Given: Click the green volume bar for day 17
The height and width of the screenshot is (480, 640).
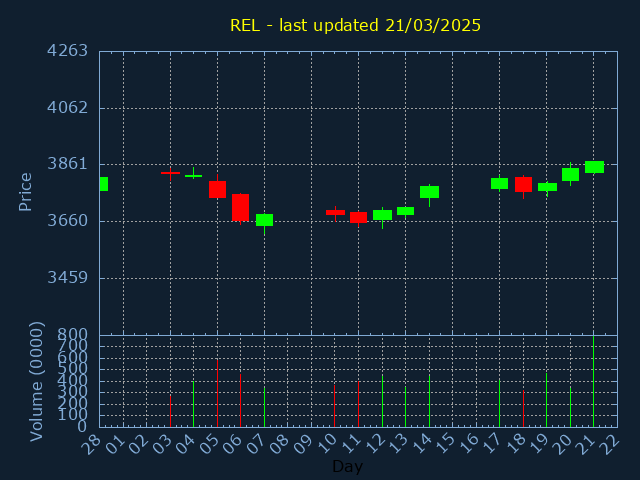Looking at the screenshot, I should (x=500, y=403).
